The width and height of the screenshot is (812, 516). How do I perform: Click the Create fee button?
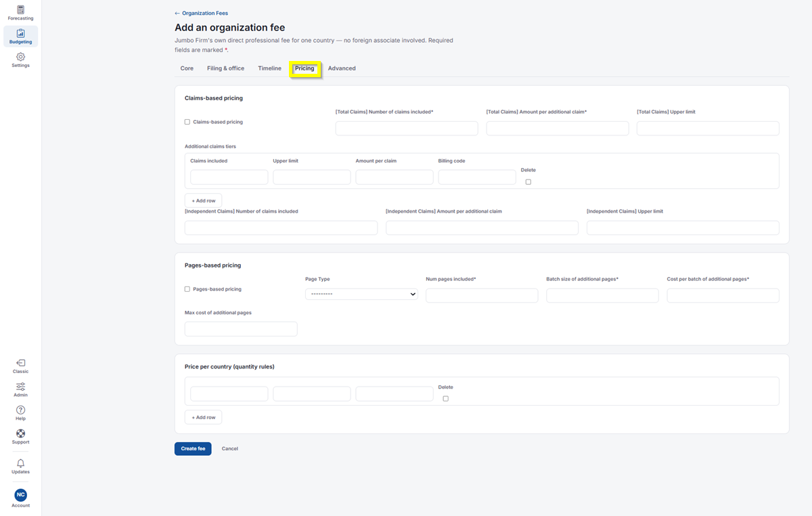click(x=193, y=449)
